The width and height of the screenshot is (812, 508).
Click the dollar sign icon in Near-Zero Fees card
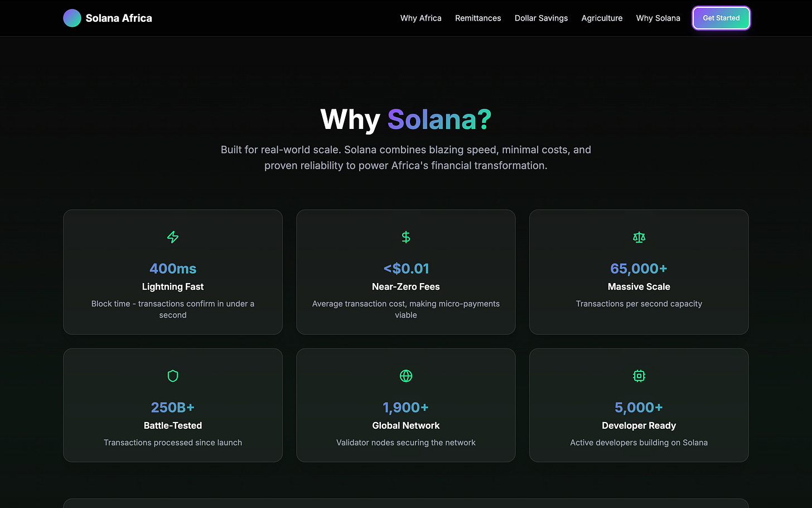pos(406,237)
